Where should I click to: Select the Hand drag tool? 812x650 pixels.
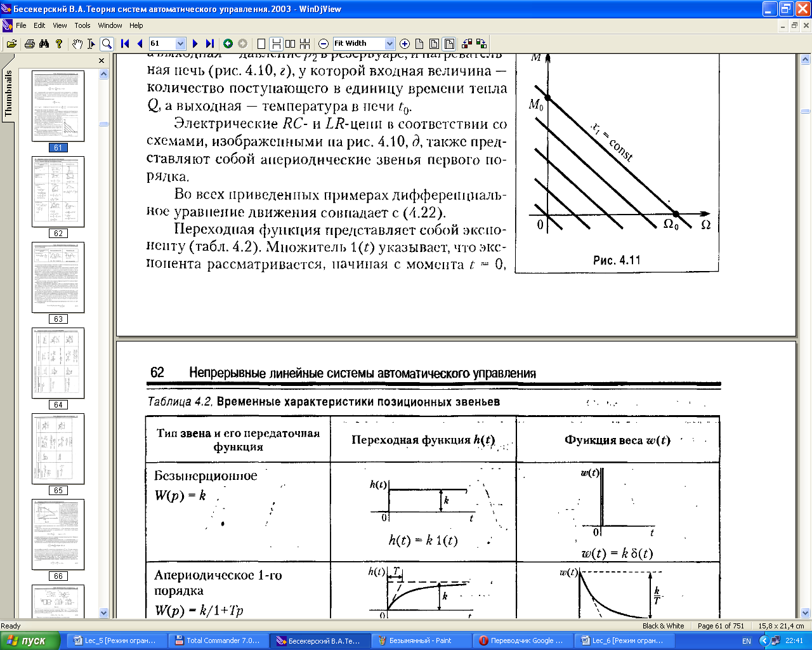(x=77, y=44)
